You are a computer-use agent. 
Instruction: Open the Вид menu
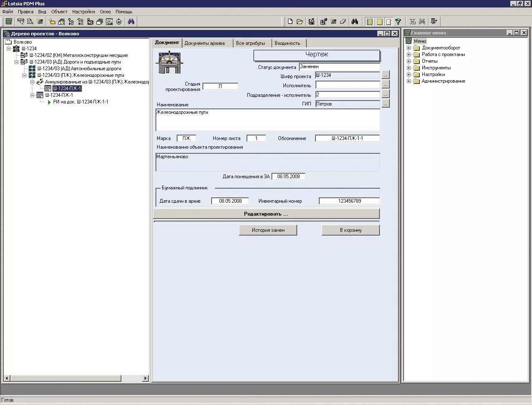point(42,12)
